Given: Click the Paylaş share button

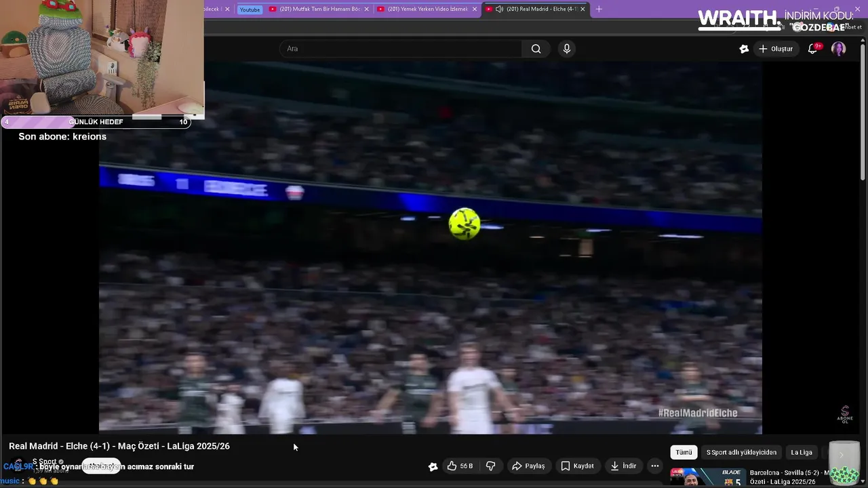Looking at the screenshot, I should (x=528, y=466).
